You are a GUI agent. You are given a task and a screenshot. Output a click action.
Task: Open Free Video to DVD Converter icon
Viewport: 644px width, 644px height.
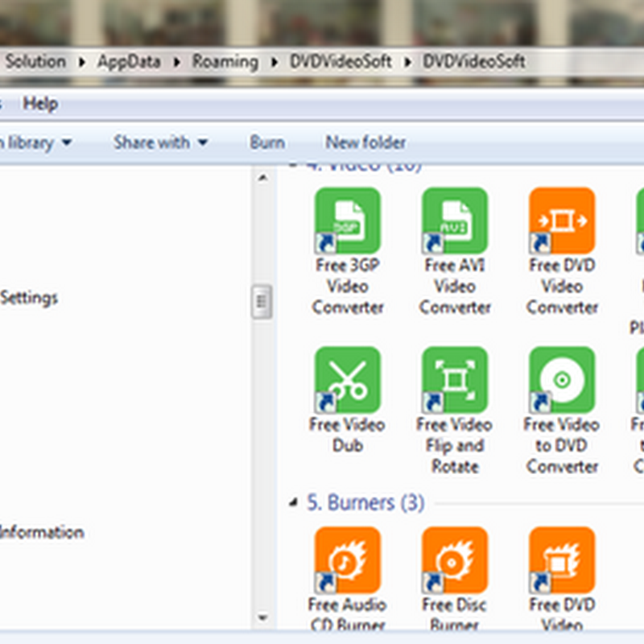(x=562, y=379)
